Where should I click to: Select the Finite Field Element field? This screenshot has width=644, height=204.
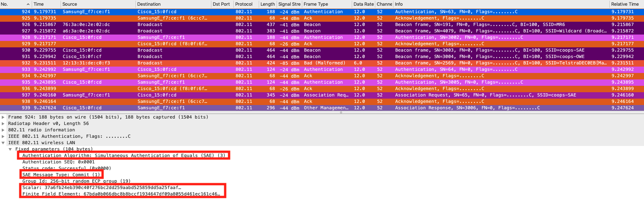[121, 194]
